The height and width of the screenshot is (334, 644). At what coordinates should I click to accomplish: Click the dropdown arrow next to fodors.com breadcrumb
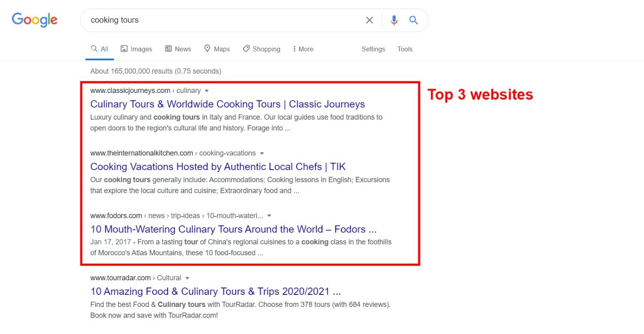coord(269,216)
